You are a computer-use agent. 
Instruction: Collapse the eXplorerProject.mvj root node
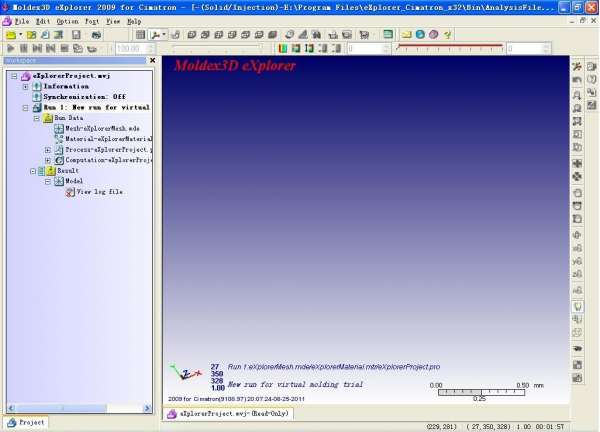[x=14, y=76]
